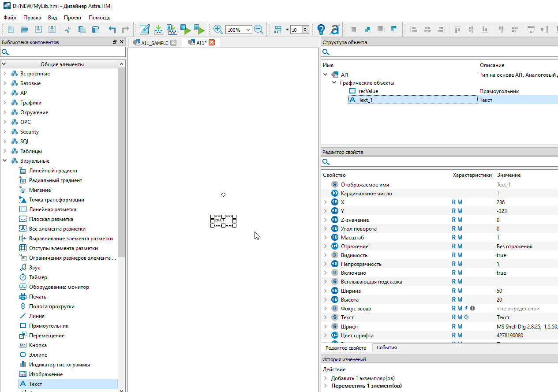Float the Библиотека компонентов panel

tap(115, 42)
